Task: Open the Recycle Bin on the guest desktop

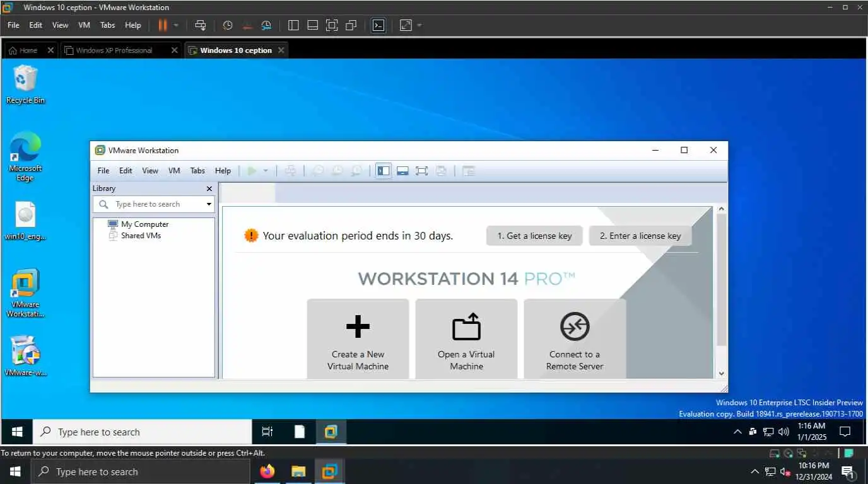Action: pos(25,84)
